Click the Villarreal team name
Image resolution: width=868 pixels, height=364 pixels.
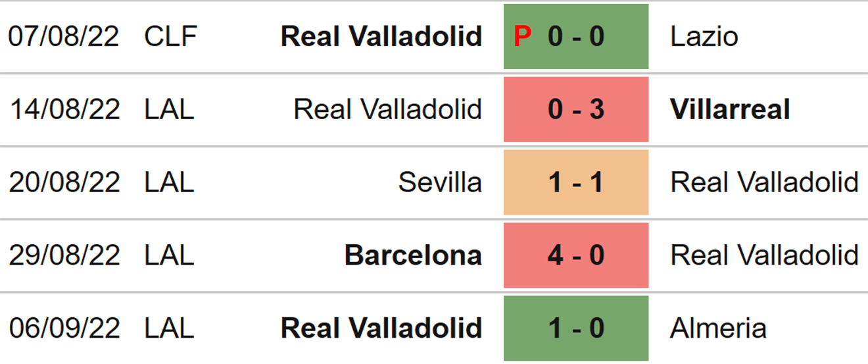730,109
